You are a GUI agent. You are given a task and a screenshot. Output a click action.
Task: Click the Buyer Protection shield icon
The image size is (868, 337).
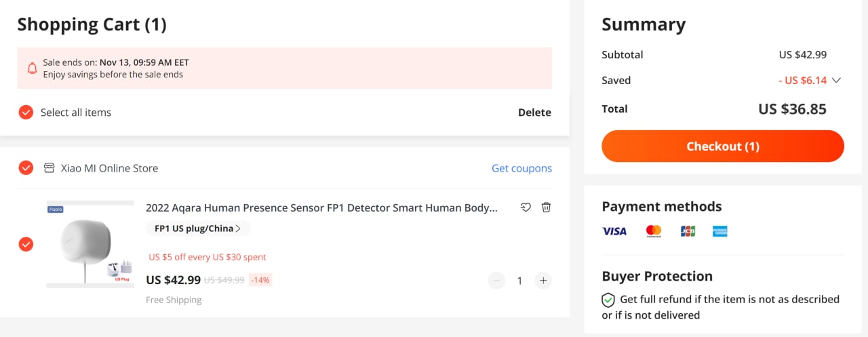tap(608, 300)
